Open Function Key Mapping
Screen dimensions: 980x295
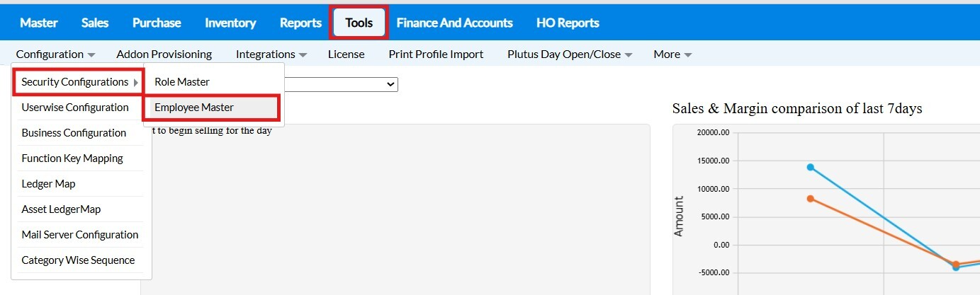tap(72, 158)
